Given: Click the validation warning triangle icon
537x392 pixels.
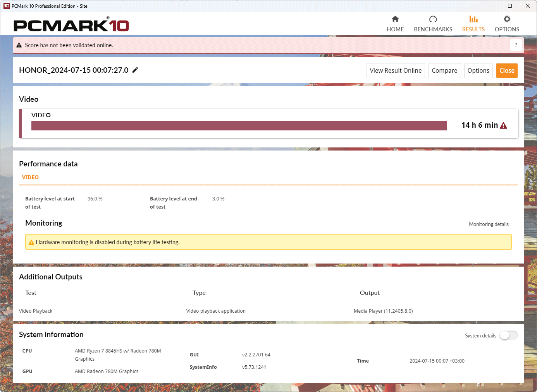Looking at the screenshot, I should (19, 45).
